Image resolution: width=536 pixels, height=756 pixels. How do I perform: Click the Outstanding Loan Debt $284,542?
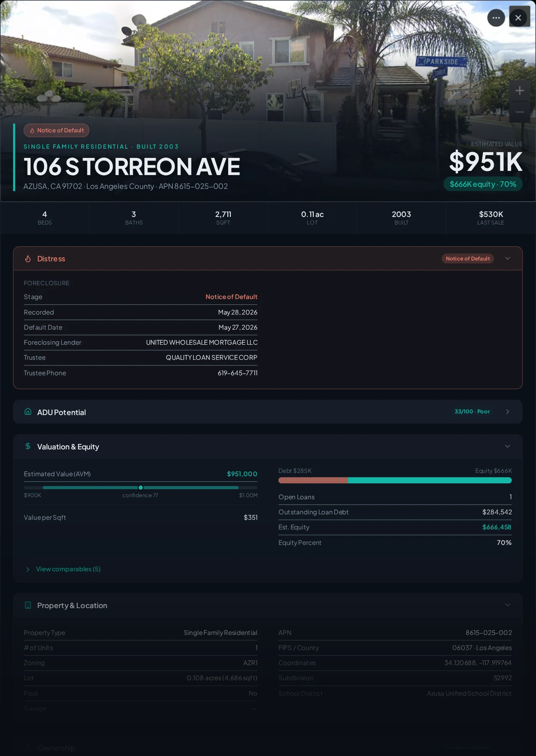(497, 512)
